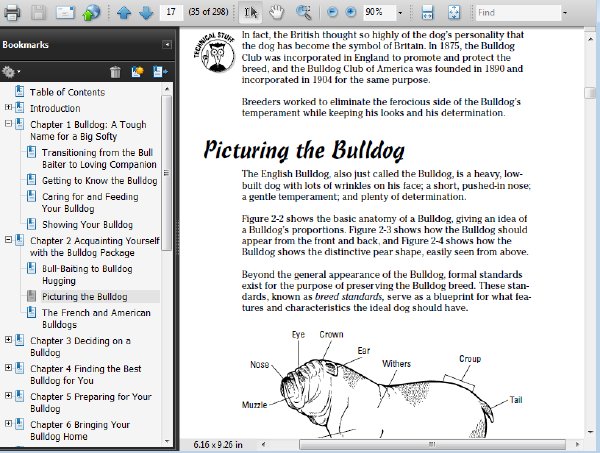
Task: Click the globe upload icon
Action: pos(91,12)
